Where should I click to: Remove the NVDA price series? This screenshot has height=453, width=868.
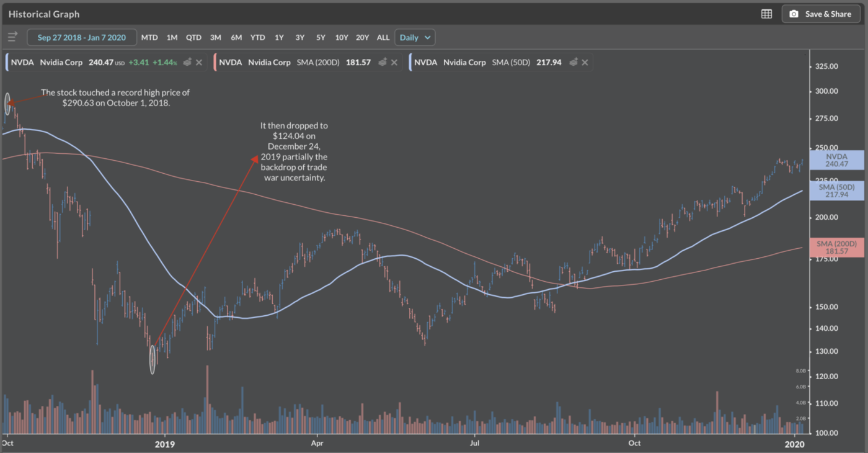(199, 63)
